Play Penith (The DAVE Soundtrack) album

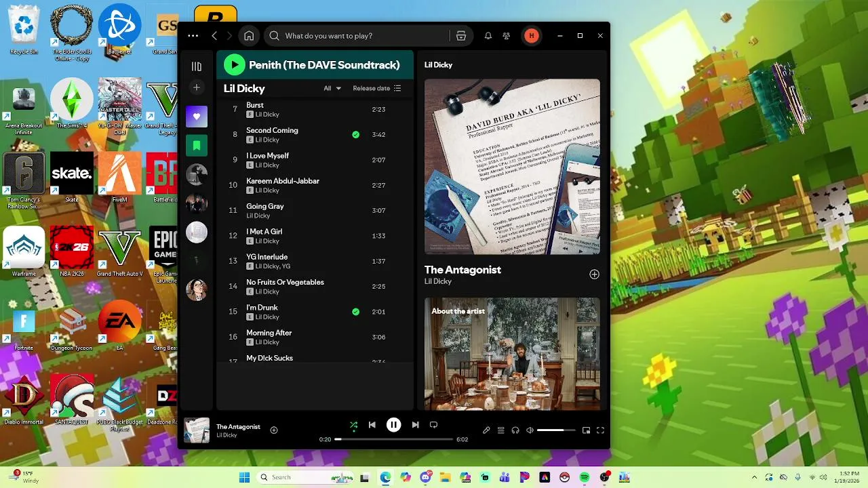click(234, 65)
